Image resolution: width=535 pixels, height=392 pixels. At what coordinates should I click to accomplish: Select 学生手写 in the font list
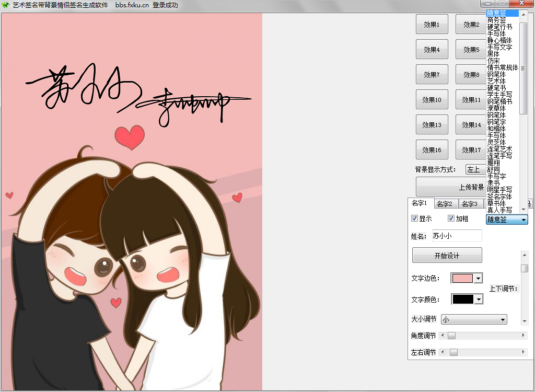click(503, 95)
